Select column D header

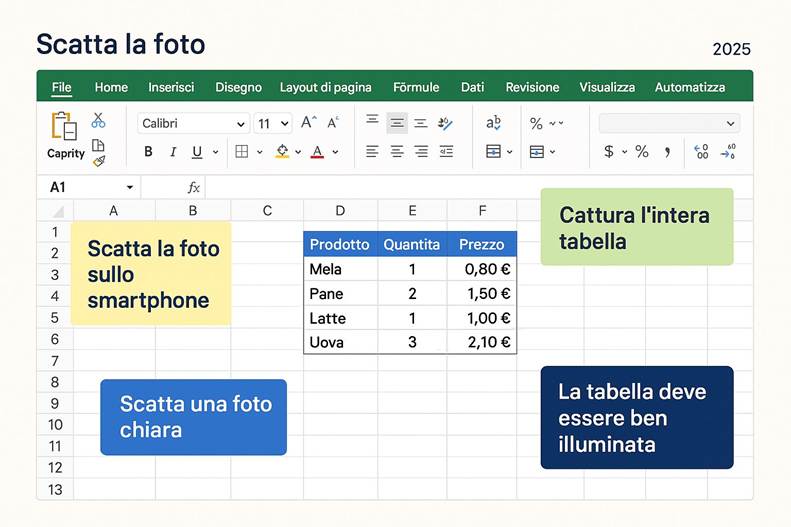tap(341, 210)
